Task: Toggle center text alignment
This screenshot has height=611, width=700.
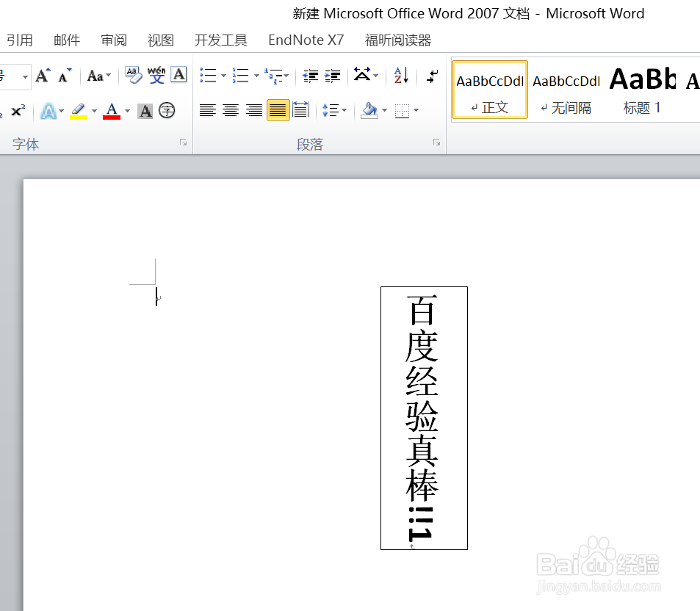Action: [229, 110]
